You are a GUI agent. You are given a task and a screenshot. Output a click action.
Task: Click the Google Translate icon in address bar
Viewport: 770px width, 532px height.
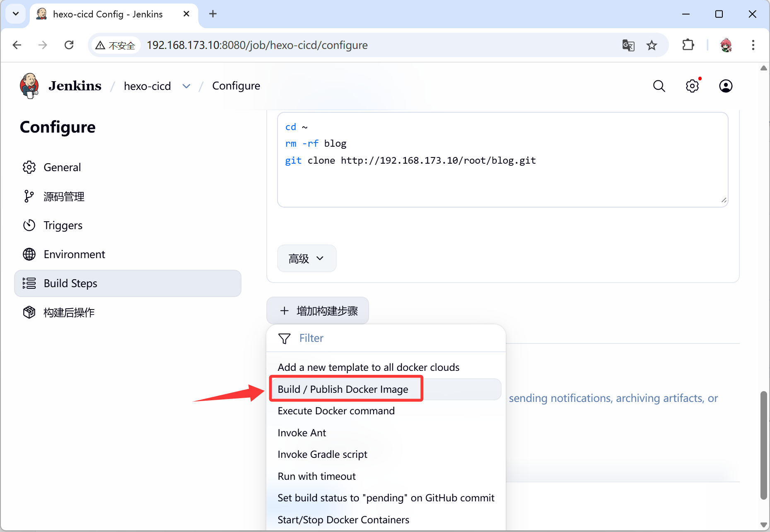tap(628, 45)
